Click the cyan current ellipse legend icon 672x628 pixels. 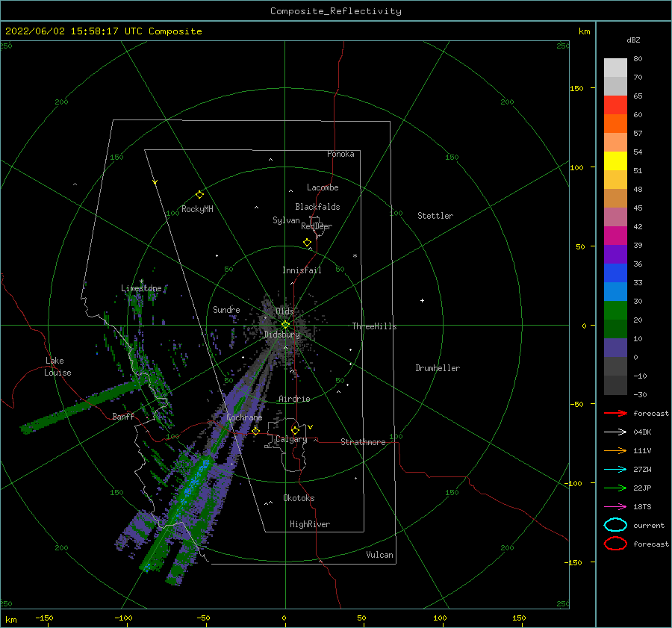(615, 525)
